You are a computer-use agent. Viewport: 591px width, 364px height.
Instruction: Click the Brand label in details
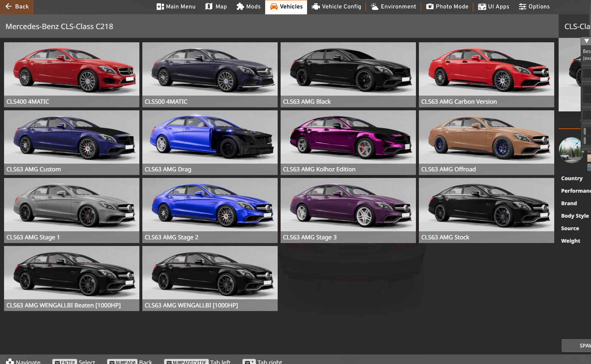click(x=569, y=203)
